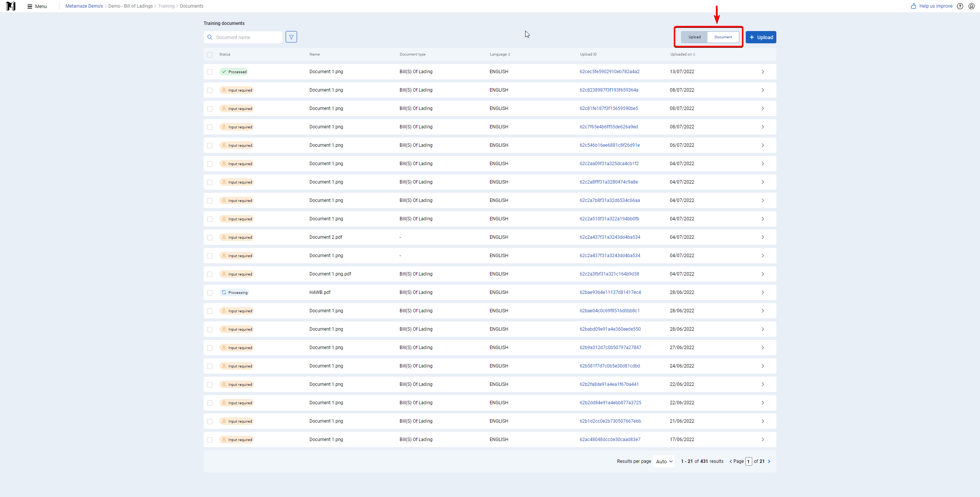Screen dimensions: 980x497
Task: Click the Processed status badge
Action: tap(234, 72)
